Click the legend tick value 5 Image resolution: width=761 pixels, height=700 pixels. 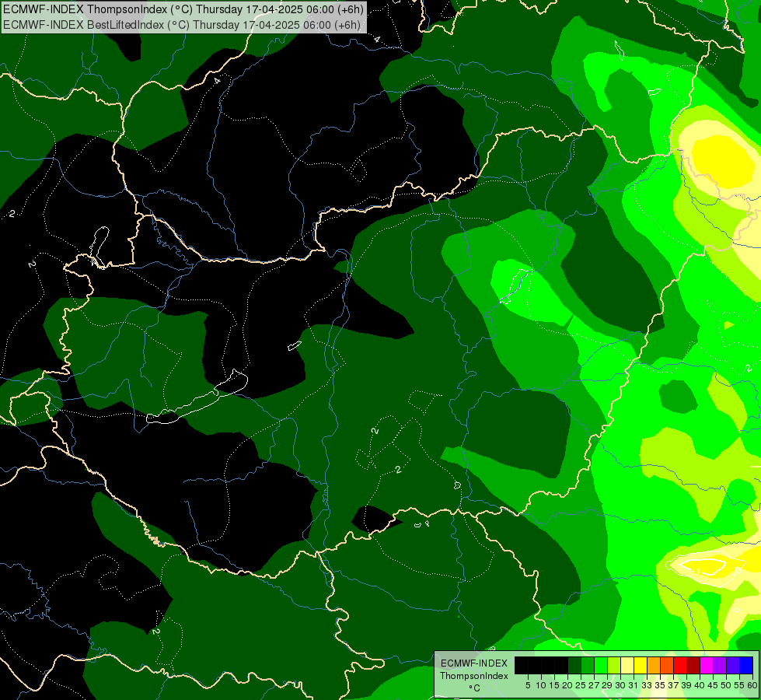click(x=528, y=685)
